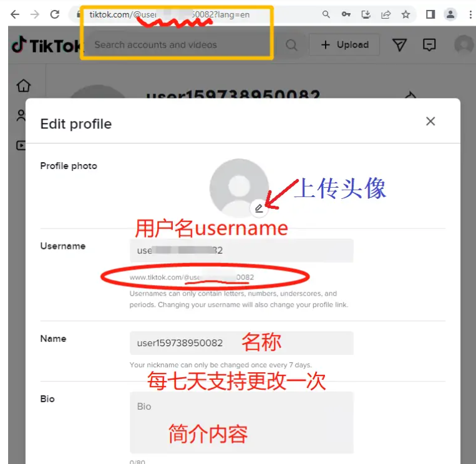
Task: Reload the page
Action: (x=55, y=14)
